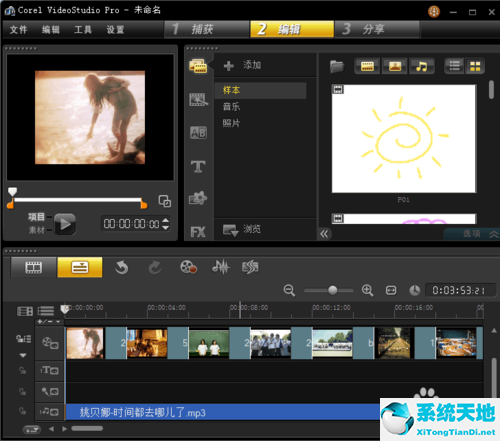The image size is (500, 441).
Task: Open the Title library icon
Action: [198, 166]
